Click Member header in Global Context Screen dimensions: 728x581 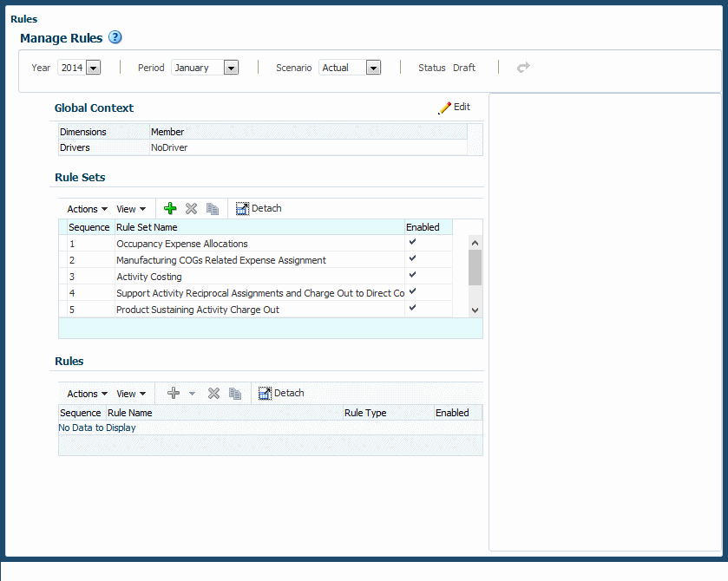click(x=308, y=132)
